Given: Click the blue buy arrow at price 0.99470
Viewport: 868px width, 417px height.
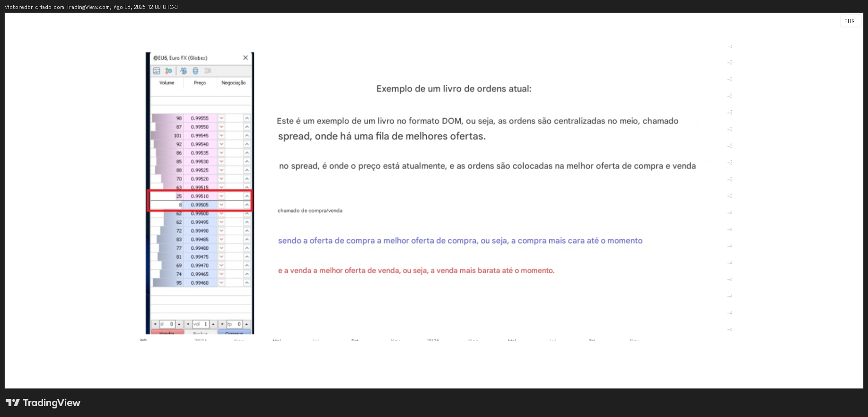Looking at the screenshot, I should tap(247, 266).
